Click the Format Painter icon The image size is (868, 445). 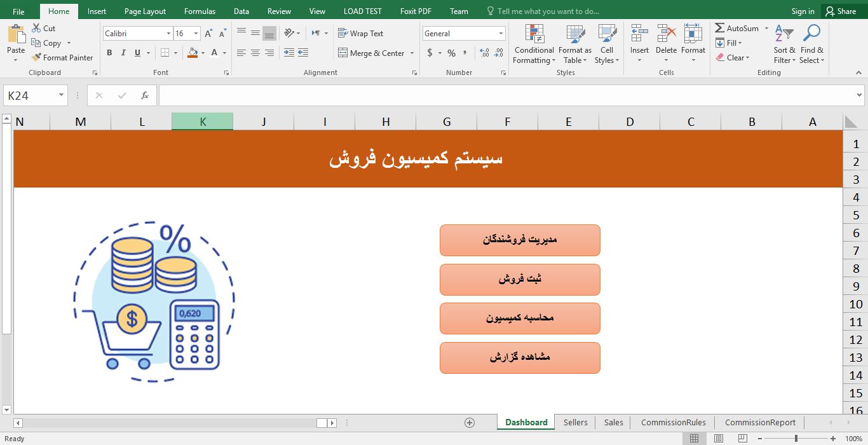[37, 58]
